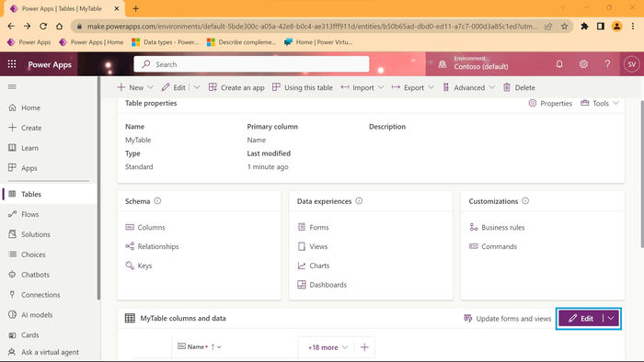Click the Environment picker icon
Image resolution: width=644 pixels, height=362 pixels.
(443, 64)
